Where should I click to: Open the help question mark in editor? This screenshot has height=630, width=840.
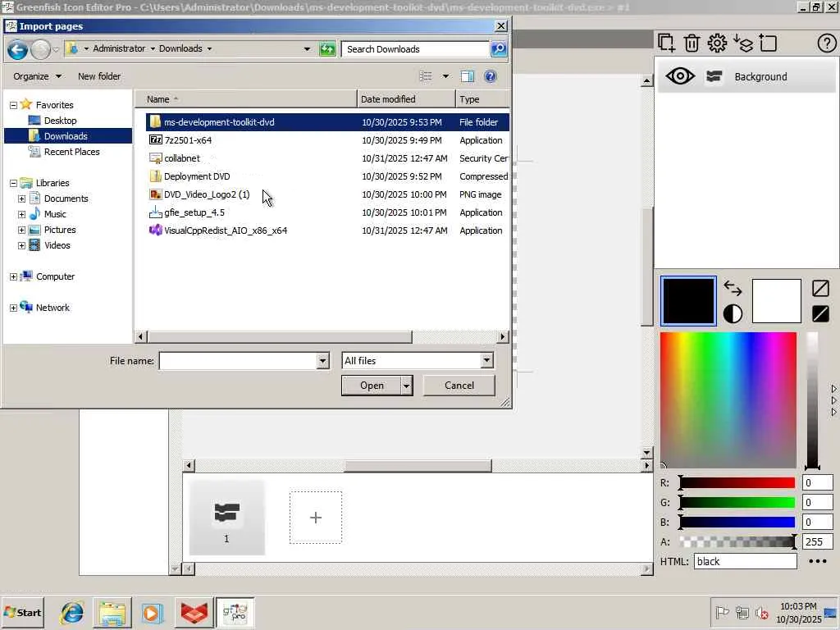pyautogui.click(x=827, y=43)
